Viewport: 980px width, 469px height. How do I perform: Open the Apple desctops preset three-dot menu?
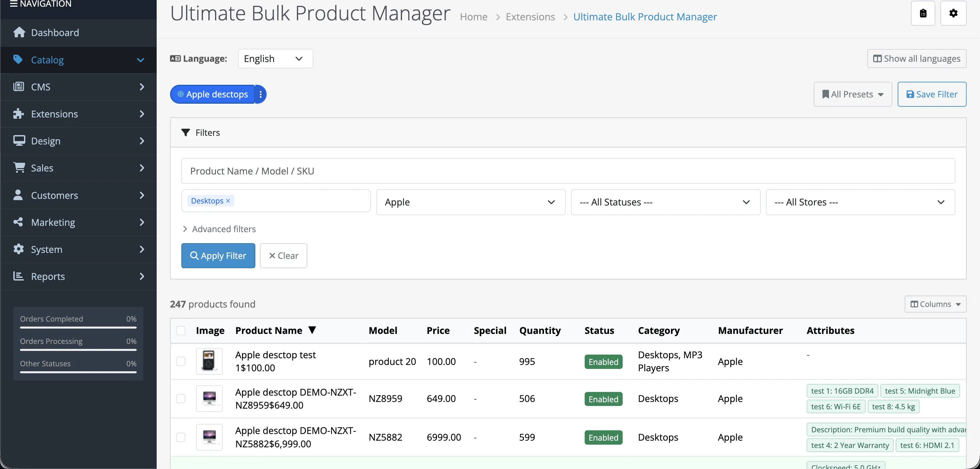pos(261,94)
